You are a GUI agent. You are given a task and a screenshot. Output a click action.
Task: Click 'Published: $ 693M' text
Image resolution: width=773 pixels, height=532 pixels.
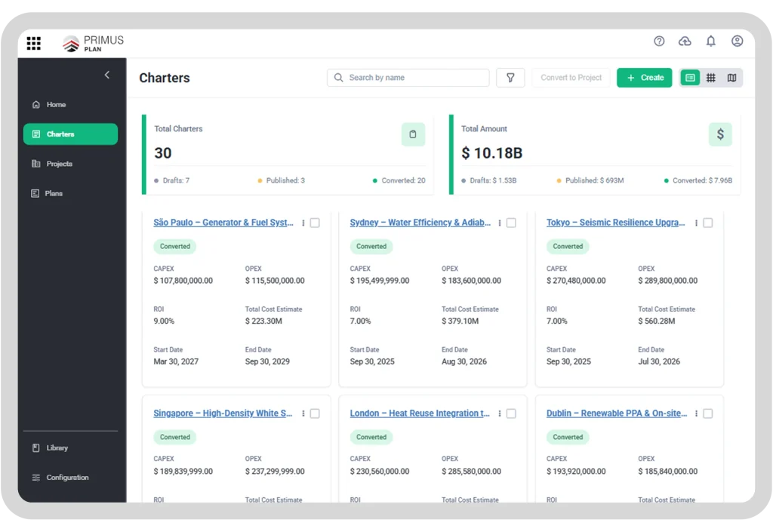pos(595,181)
